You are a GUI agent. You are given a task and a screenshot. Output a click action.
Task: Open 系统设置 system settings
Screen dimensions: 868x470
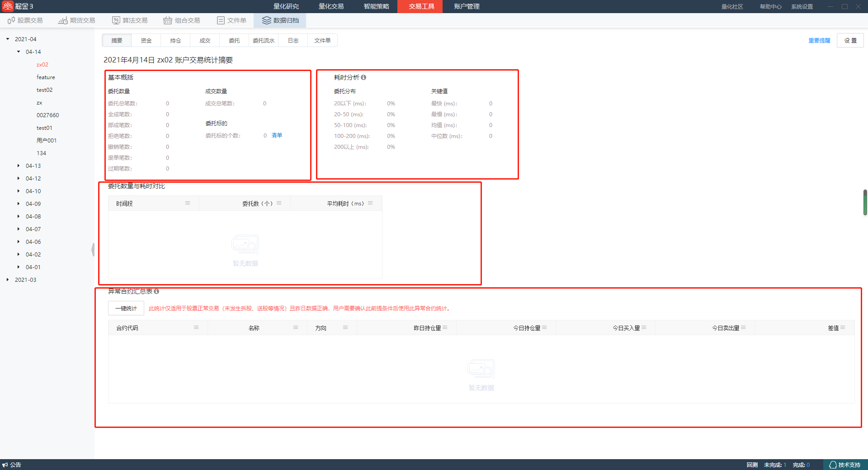click(802, 6)
